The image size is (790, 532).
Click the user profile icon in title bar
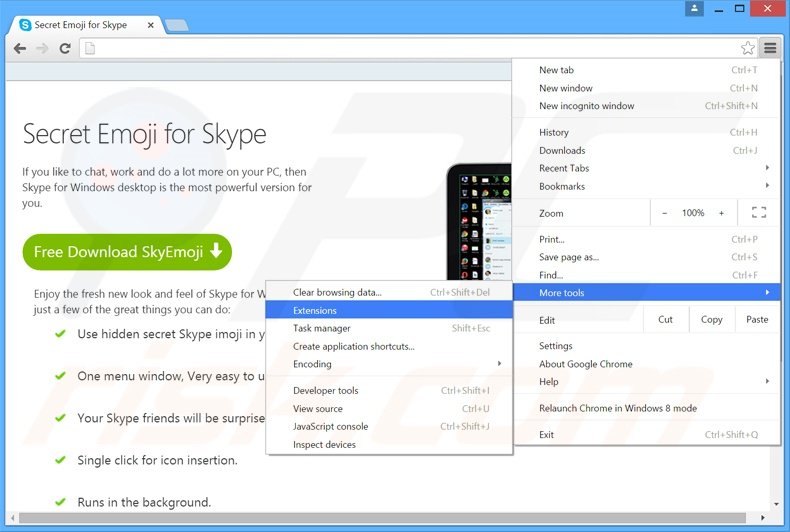click(x=694, y=8)
